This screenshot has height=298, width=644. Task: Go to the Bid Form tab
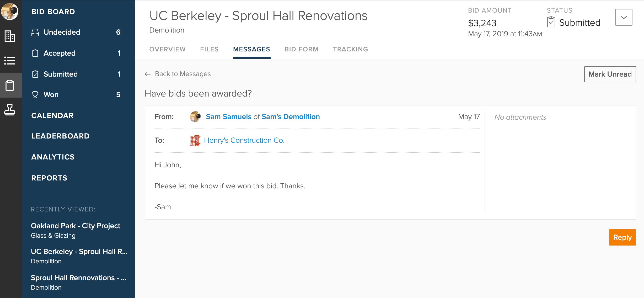coord(301,49)
